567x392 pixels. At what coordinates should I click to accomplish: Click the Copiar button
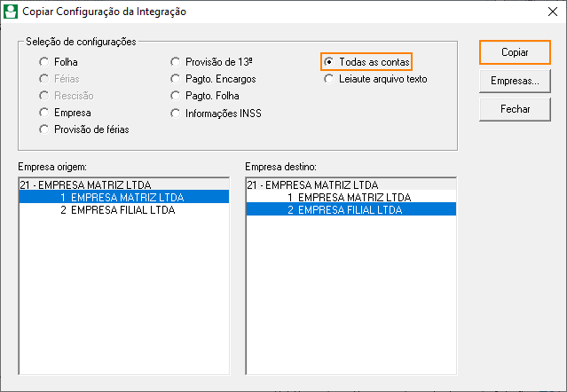[x=515, y=52]
